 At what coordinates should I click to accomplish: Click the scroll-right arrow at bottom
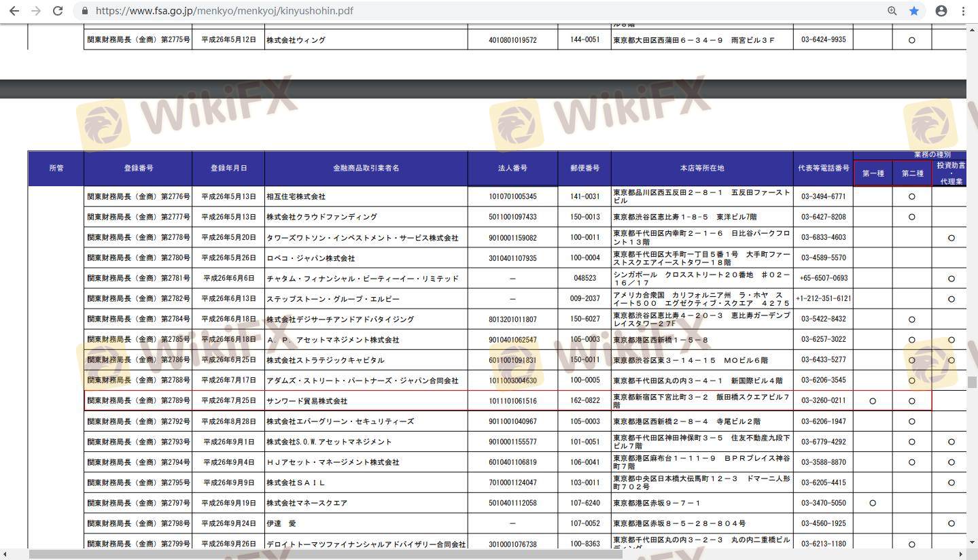(x=961, y=555)
